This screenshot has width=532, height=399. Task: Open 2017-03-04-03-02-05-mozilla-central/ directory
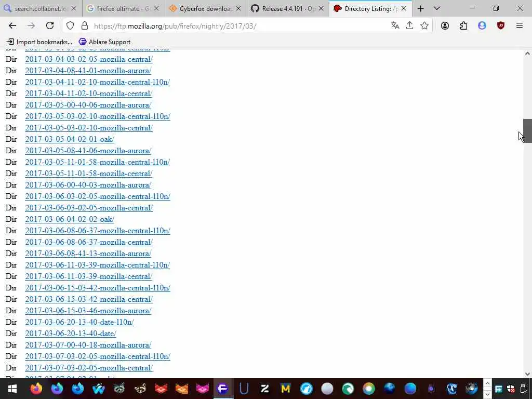pyautogui.click(x=89, y=59)
